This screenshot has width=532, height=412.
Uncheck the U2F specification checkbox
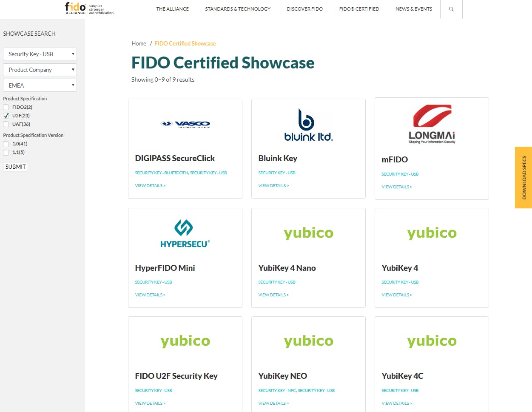[6, 116]
